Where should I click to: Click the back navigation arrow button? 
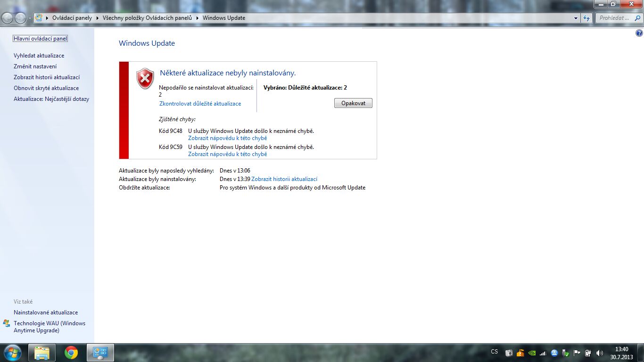[8, 18]
